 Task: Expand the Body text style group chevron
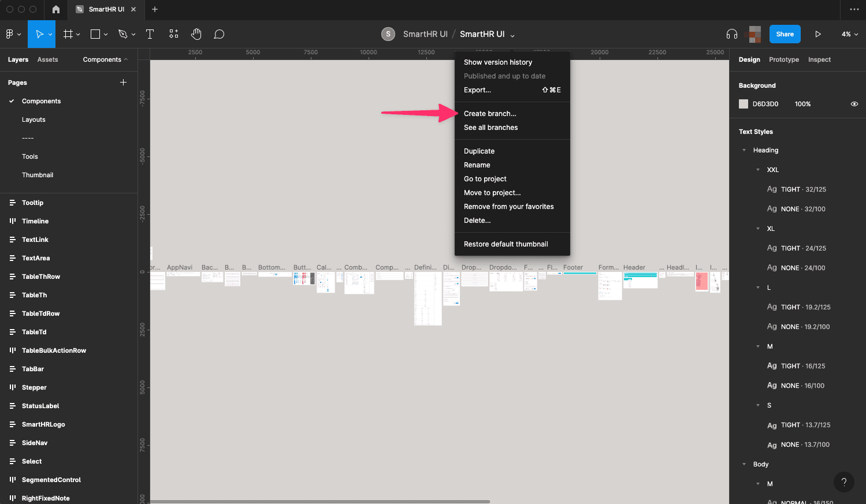click(x=744, y=464)
